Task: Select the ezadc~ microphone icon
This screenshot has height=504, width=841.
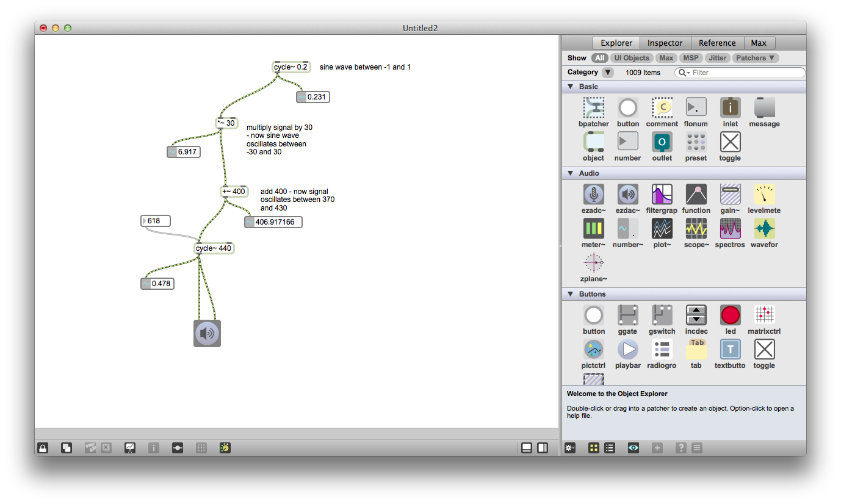Action: (594, 194)
